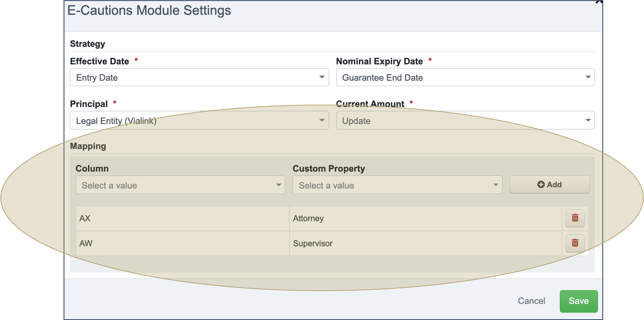Screen dimensions: 644x320
Task: Cancel the module settings changes
Action: pyautogui.click(x=531, y=301)
